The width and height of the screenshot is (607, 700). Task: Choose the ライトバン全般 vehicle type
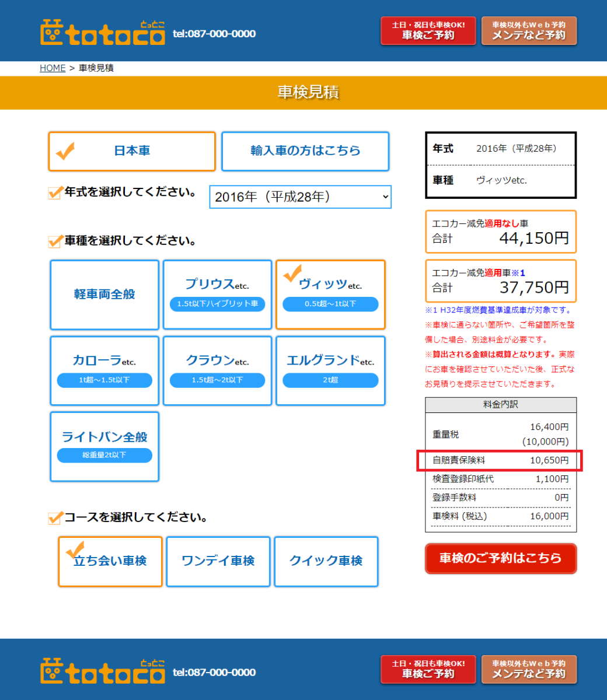(x=104, y=446)
